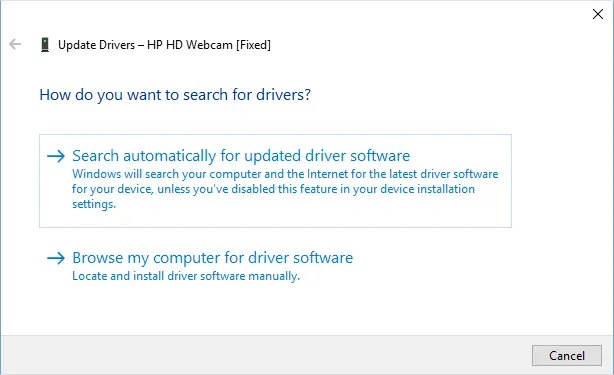This screenshot has width=614, height=375.
Task: Click the arrow icon beside Browse my computer
Action: pos(56,258)
